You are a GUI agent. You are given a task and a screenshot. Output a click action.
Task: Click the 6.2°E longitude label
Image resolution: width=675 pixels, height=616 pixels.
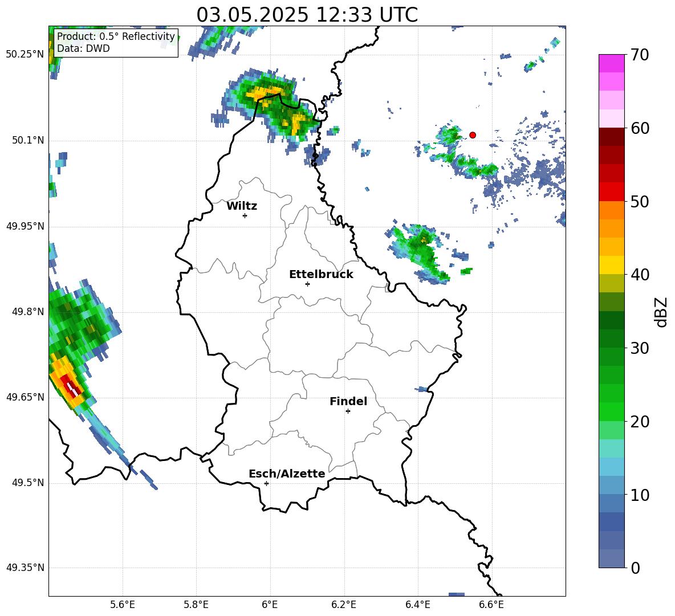coord(344,605)
